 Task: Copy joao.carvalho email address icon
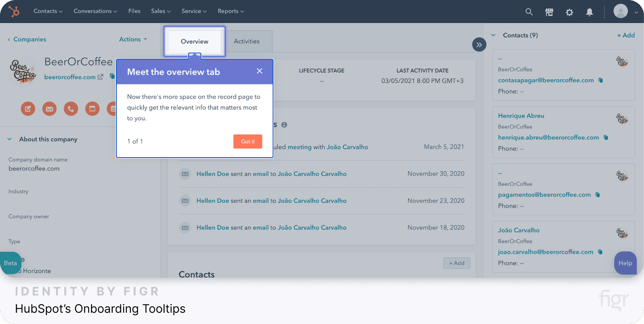[600, 252]
